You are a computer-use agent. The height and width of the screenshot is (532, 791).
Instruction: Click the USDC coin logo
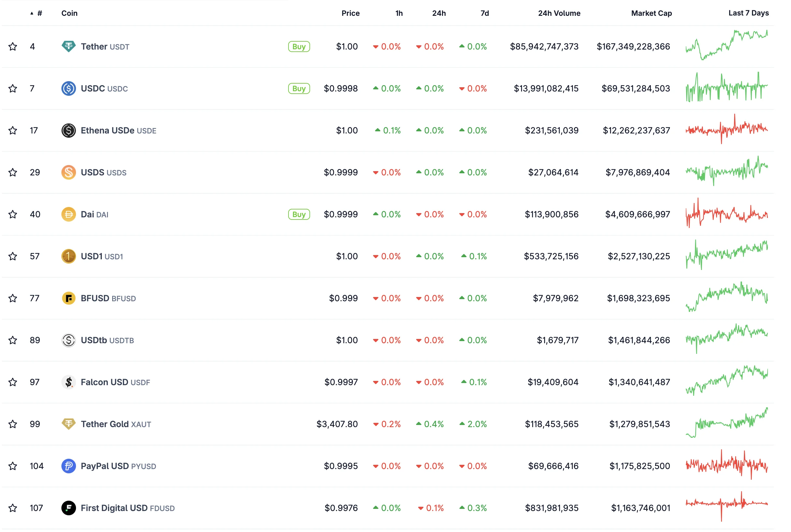(x=69, y=88)
